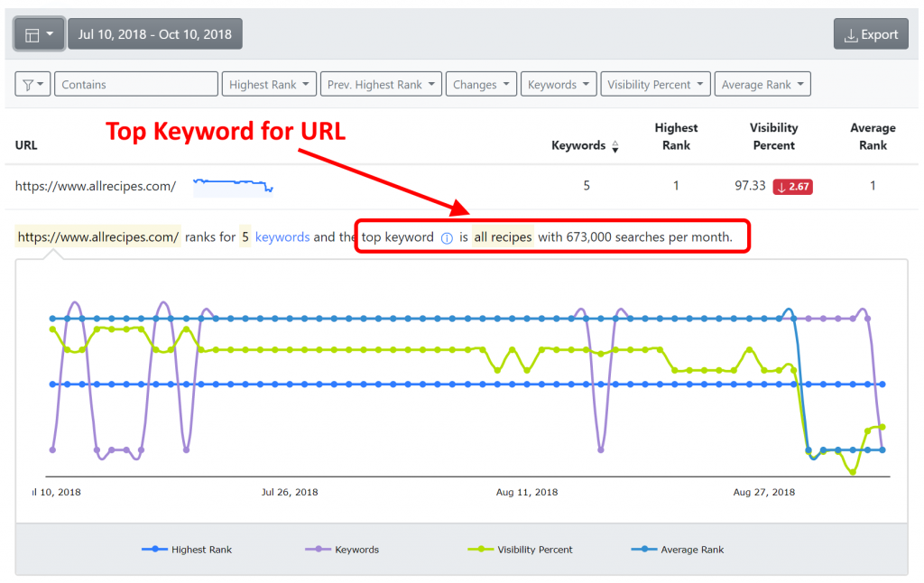Open the Jul 10 – Oct 10, 2018 date range picker

(x=155, y=34)
